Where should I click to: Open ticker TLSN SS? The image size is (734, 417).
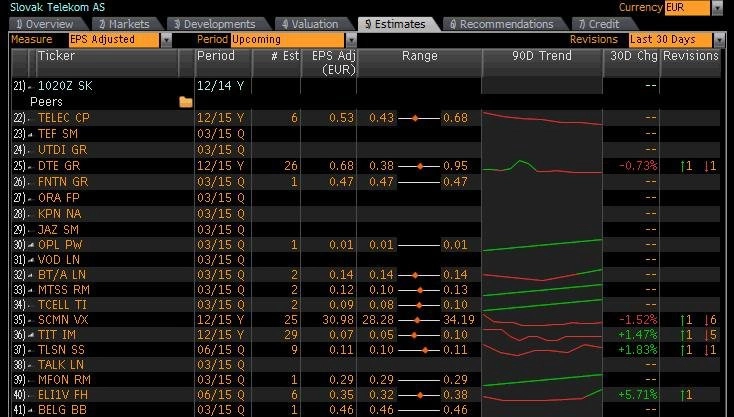click(x=63, y=350)
